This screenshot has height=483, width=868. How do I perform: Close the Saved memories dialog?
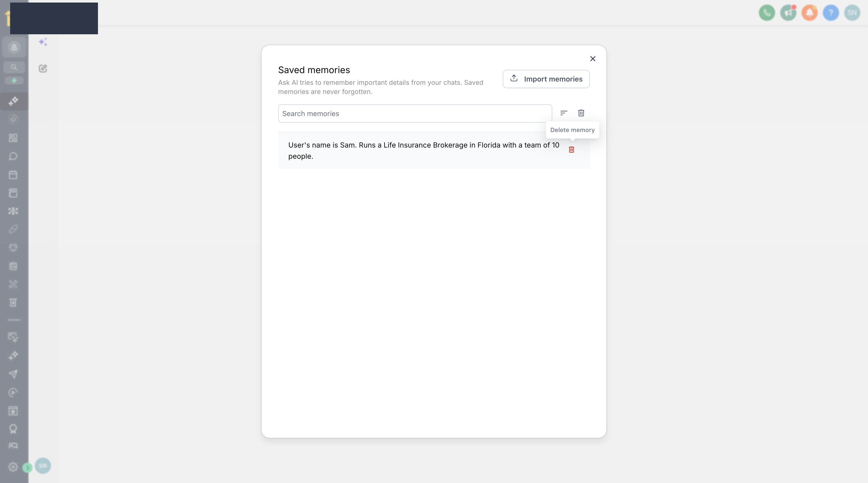coord(593,59)
